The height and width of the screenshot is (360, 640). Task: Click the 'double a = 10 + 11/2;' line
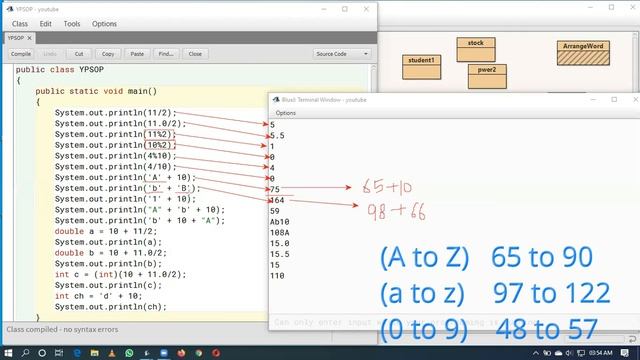[x=106, y=231]
